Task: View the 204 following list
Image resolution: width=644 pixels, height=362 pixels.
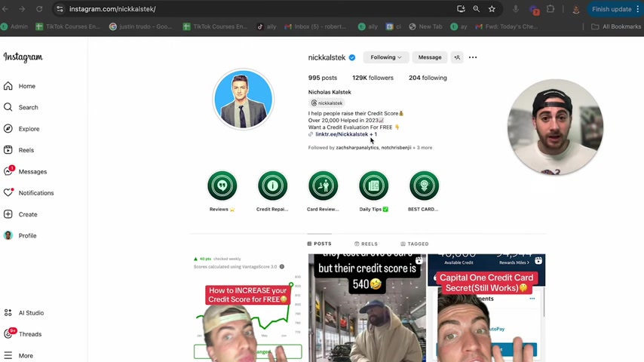Action: (428, 78)
